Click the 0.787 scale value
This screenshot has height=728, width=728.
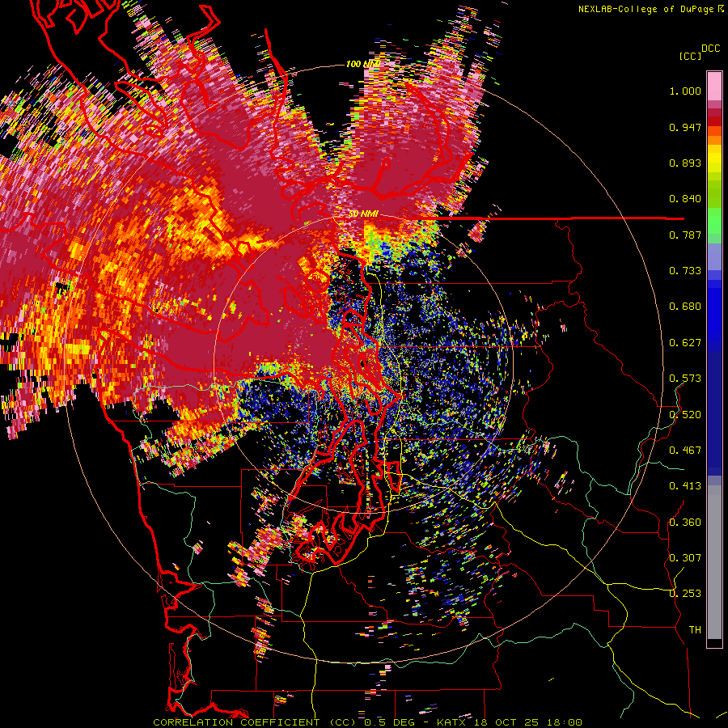tap(685, 235)
